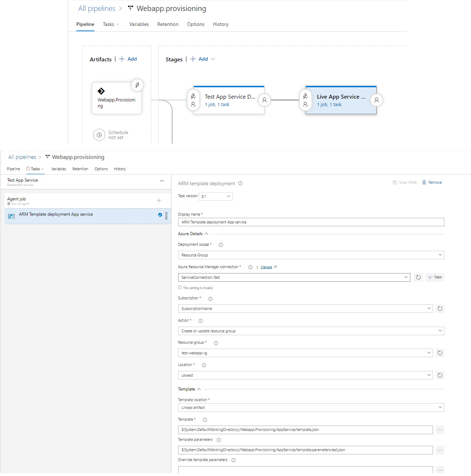
Task: Open post-deployment conditions icon on Live App Service stage
Action: pos(376,100)
